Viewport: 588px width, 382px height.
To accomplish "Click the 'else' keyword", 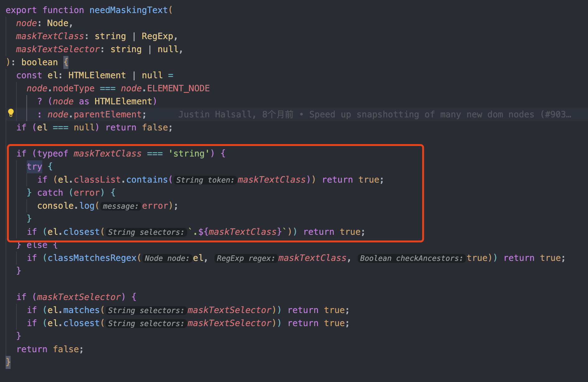I will click(x=37, y=245).
